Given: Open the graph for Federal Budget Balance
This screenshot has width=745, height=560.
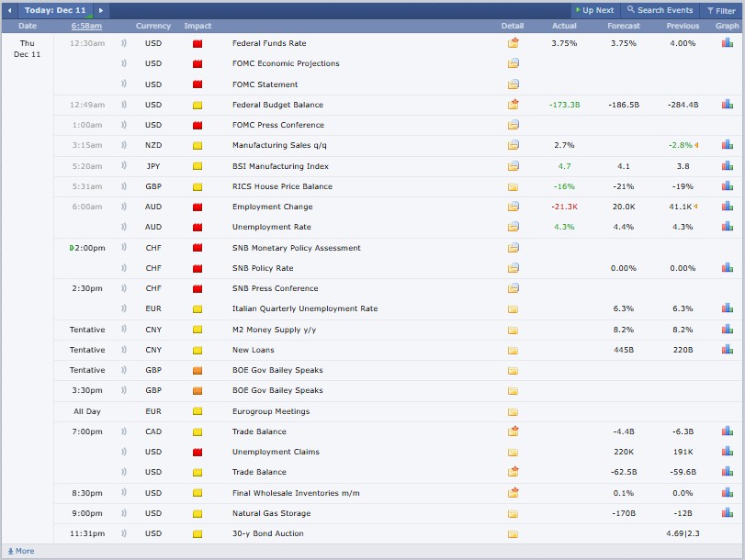Looking at the screenshot, I should coord(727,105).
